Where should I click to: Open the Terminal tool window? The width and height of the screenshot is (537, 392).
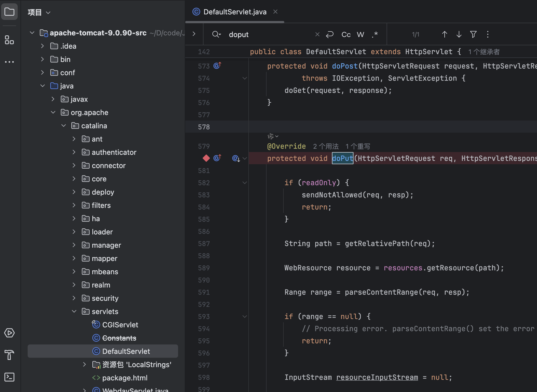point(9,377)
